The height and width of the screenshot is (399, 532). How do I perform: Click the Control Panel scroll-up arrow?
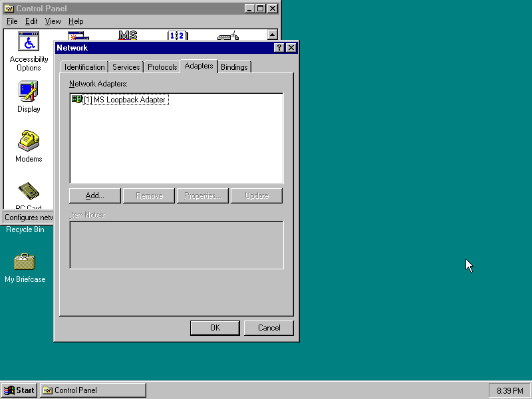273,35
